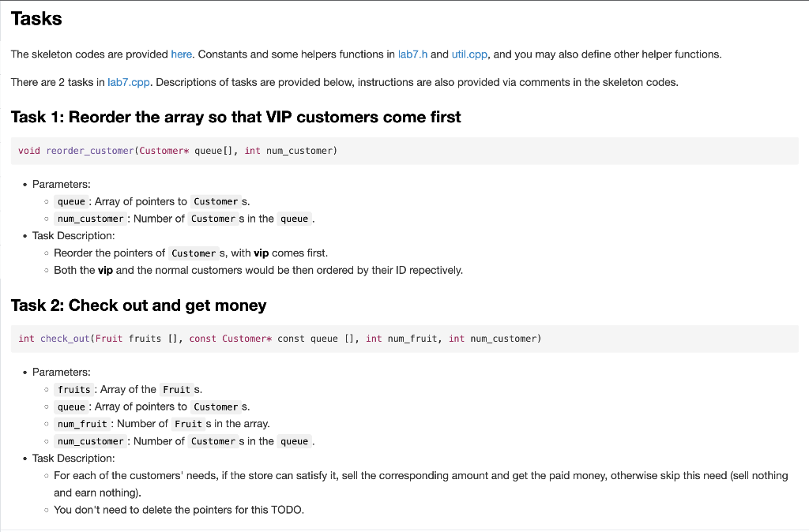Click the reorder_customer function signature code block

[x=404, y=151]
